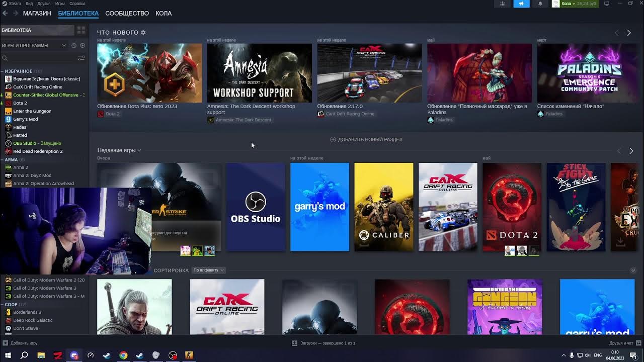
Task: Open the Paladins Emergence Community Patch news
Action: coord(588,73)
